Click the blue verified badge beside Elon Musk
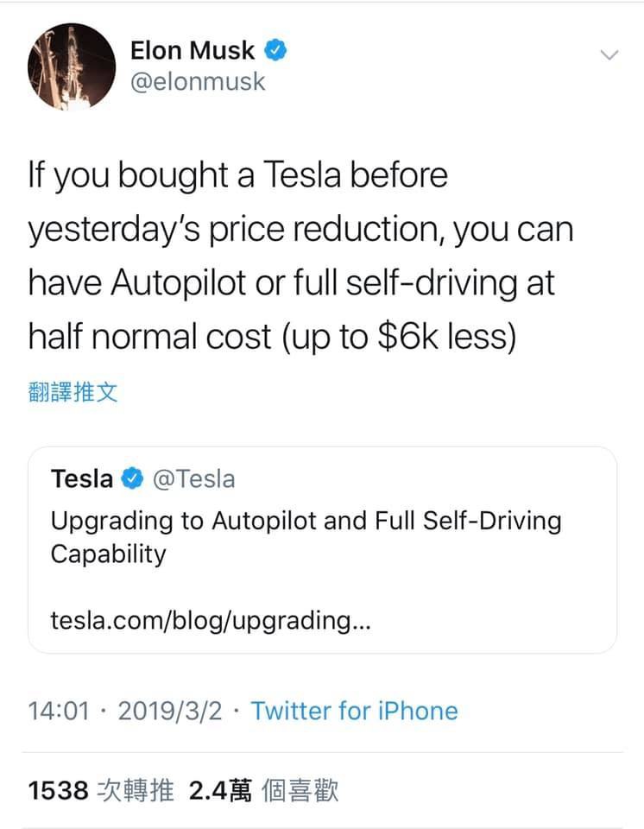 [275, 51]
